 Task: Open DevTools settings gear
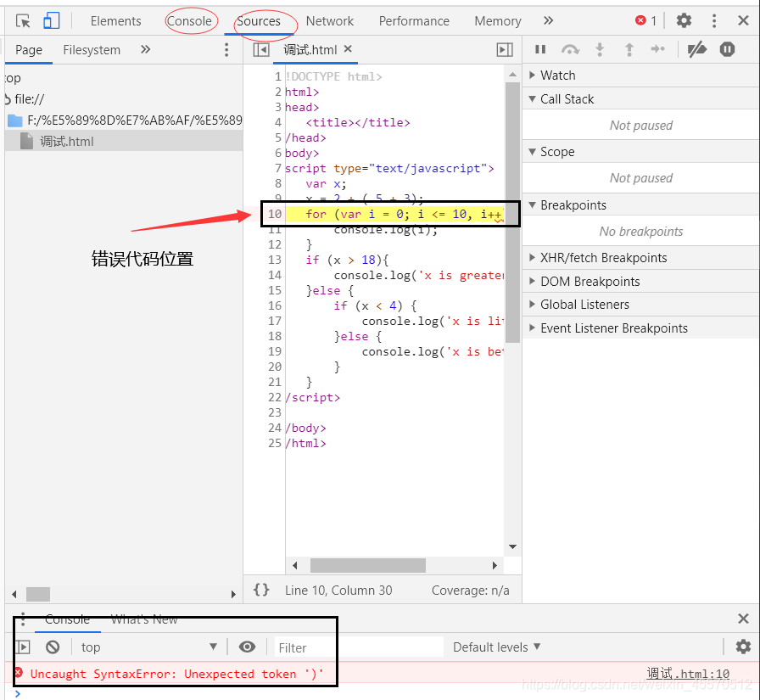tap(684, 20)
